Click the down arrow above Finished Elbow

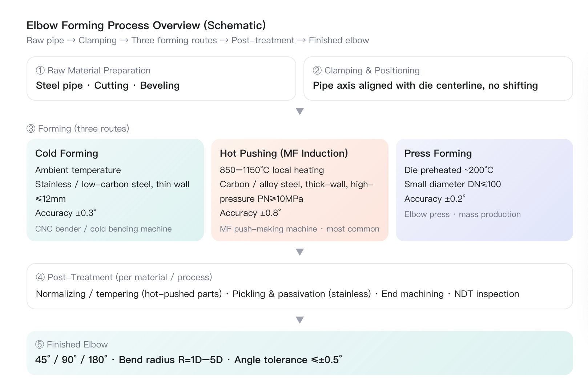coord(300,320)
